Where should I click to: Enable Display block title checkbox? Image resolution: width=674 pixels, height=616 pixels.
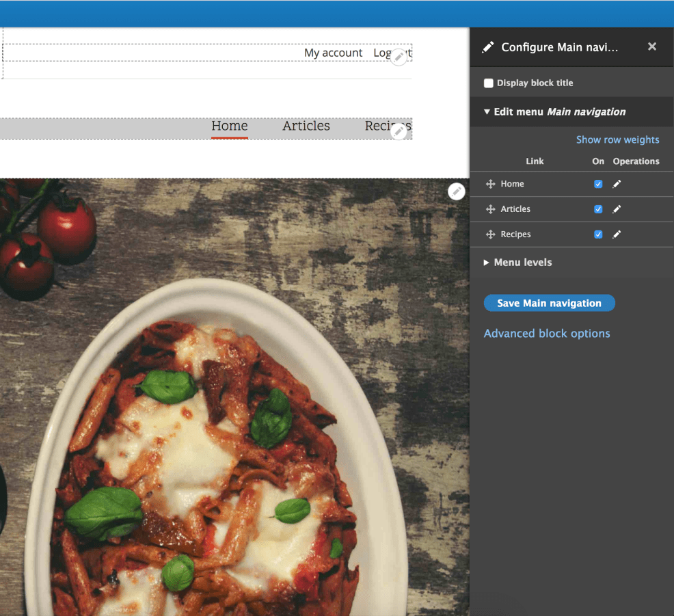tap(489, 83)
